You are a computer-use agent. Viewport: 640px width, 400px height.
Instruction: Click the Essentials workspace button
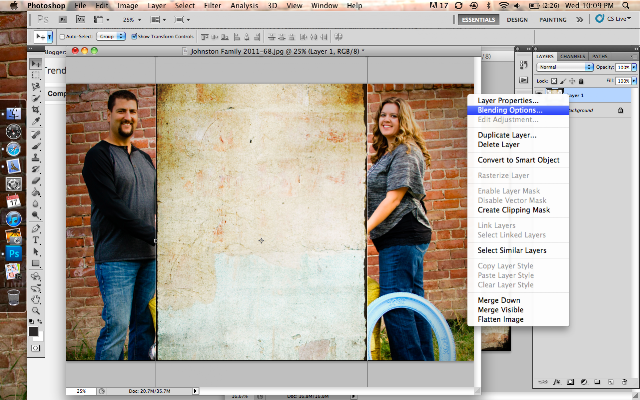pyautogui.click(x=478, y=20)
